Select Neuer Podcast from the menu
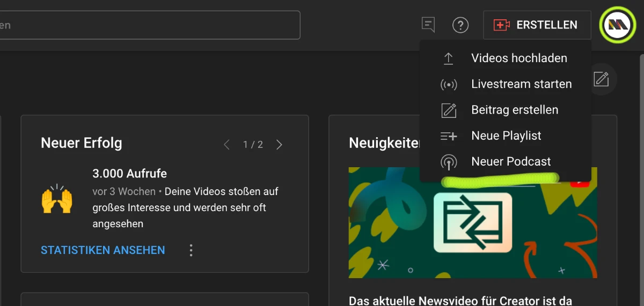The image size is (644, 306). [506, 161]
